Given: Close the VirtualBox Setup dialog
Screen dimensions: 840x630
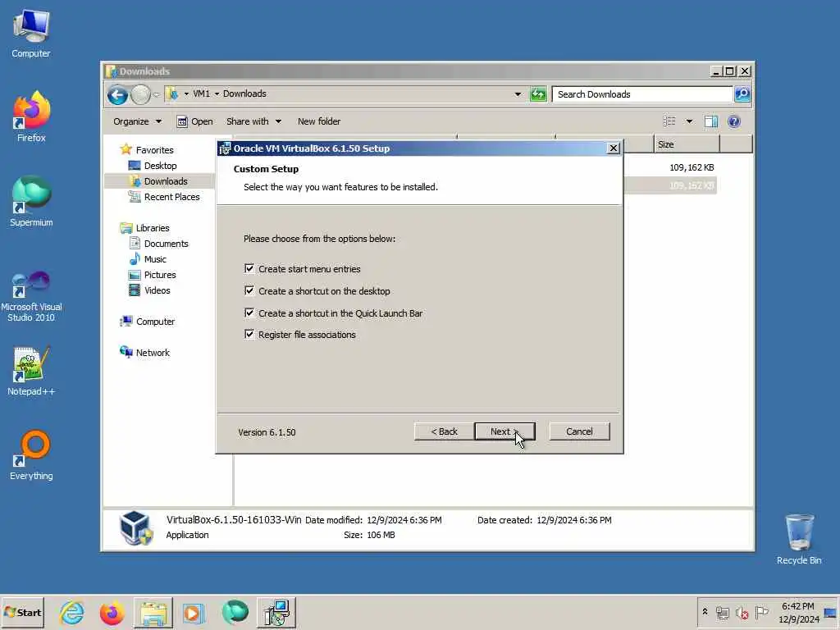Looking at the screenshot, I should click(614, 148).
